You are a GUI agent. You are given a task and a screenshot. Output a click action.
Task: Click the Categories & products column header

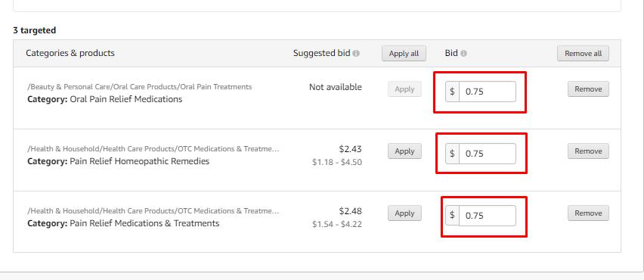pyautogui.click(x=70, y=53)
